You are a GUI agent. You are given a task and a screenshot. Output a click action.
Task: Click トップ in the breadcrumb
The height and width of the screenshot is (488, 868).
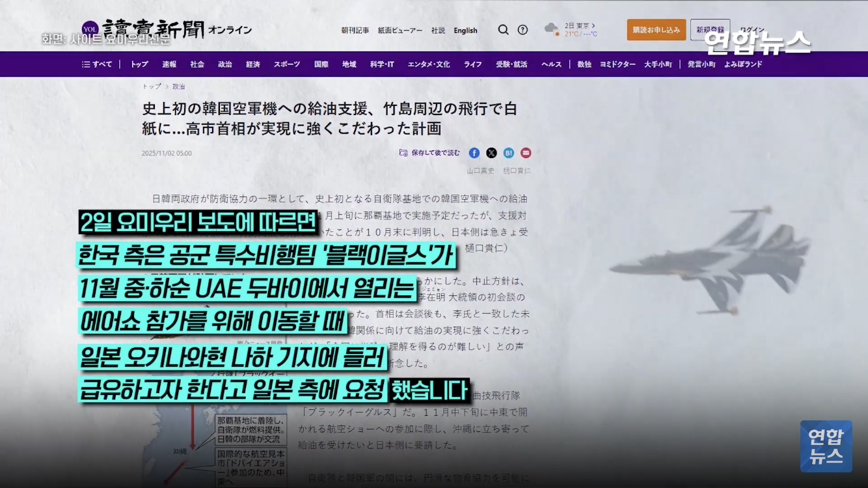tap(152, 87)
